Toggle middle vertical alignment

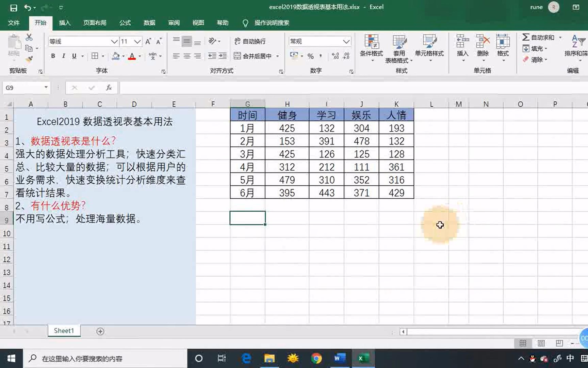[x=187, y=41]
